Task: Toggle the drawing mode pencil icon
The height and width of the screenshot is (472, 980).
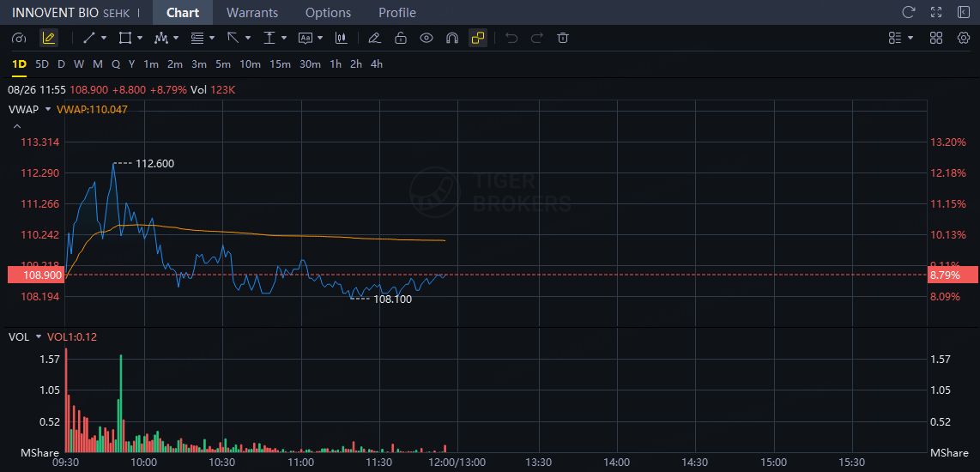Action: pos(49,38)
